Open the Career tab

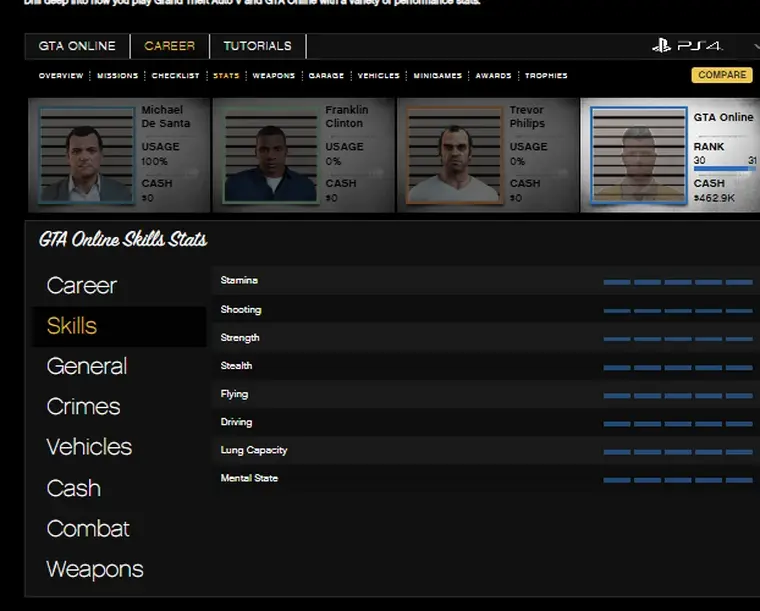[169, 46]
